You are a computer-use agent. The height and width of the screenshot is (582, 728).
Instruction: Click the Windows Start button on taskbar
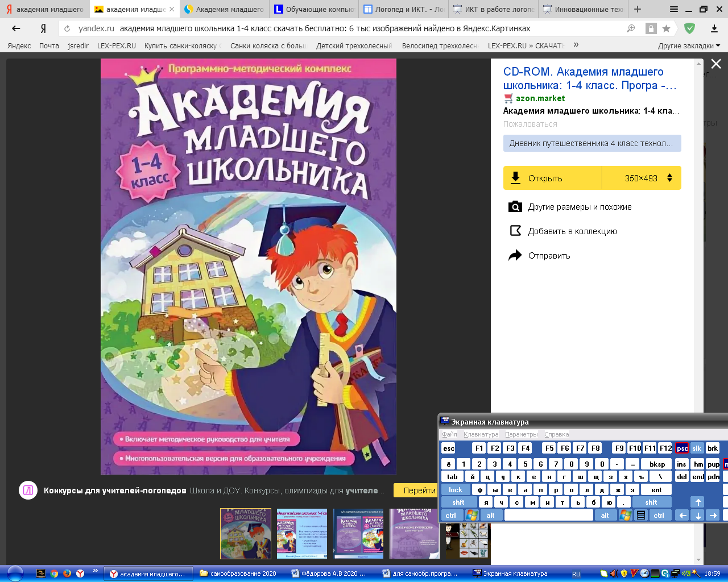15,573
